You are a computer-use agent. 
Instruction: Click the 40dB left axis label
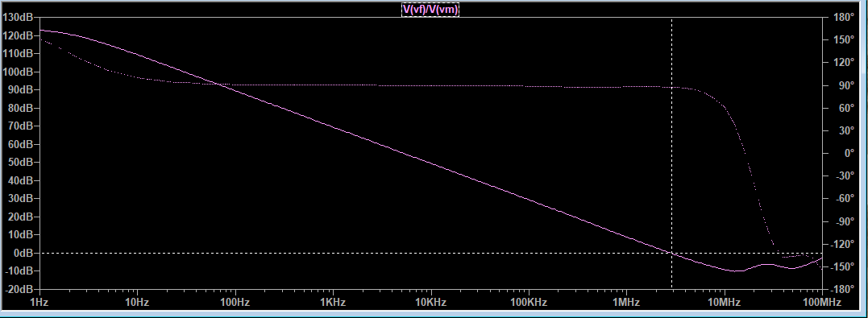click(20, 180)
